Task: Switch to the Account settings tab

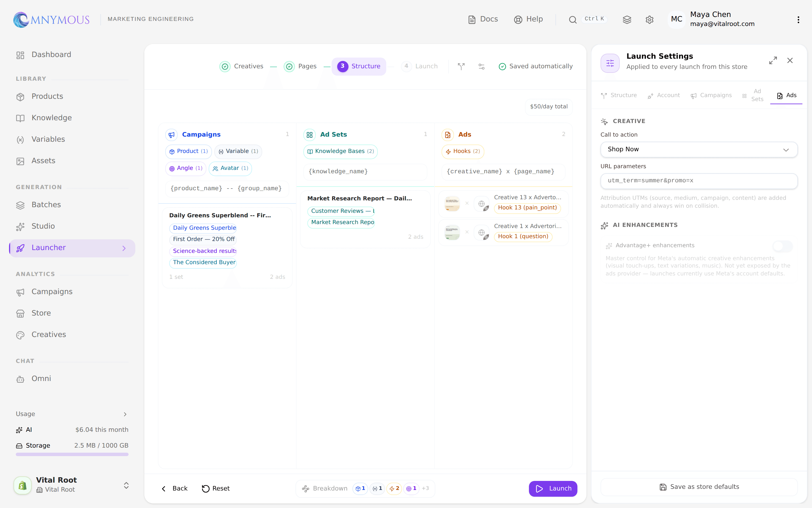Action: (663, 95)
